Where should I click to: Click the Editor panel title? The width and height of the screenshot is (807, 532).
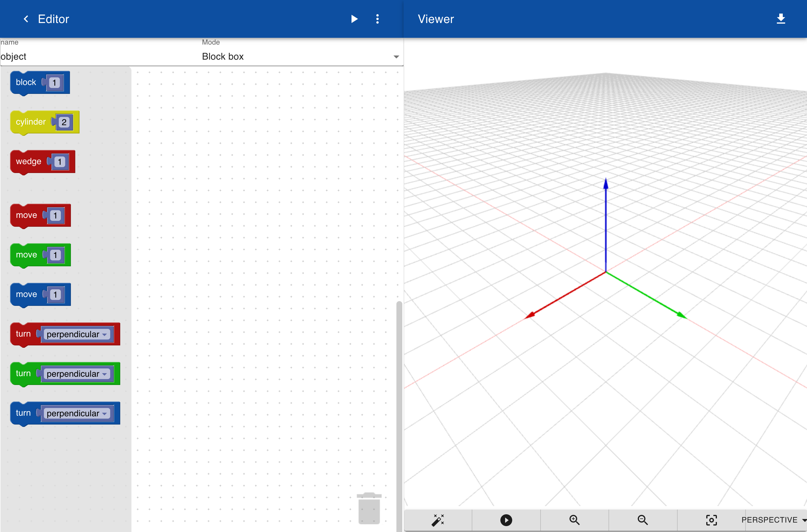pos(53,19)
